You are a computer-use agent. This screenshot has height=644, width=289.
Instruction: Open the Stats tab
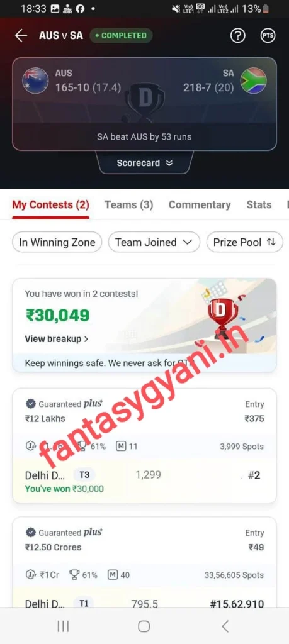click(259, 204)
